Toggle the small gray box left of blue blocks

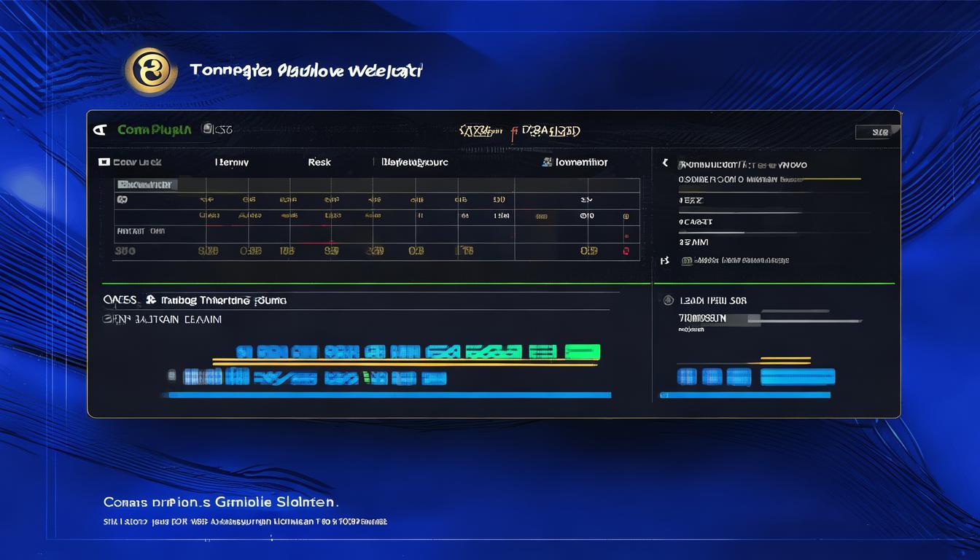[x=171, y=376]
